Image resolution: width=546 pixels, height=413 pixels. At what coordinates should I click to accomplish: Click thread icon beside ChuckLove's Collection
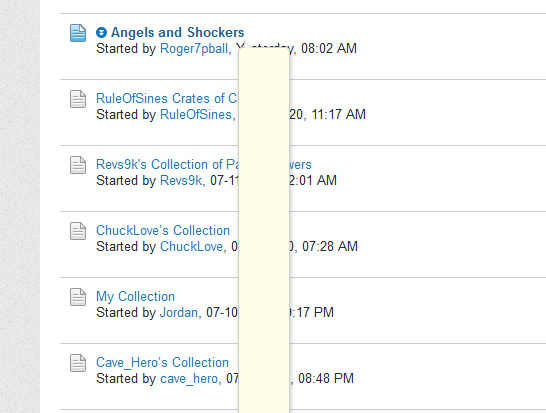pos(78,231)
